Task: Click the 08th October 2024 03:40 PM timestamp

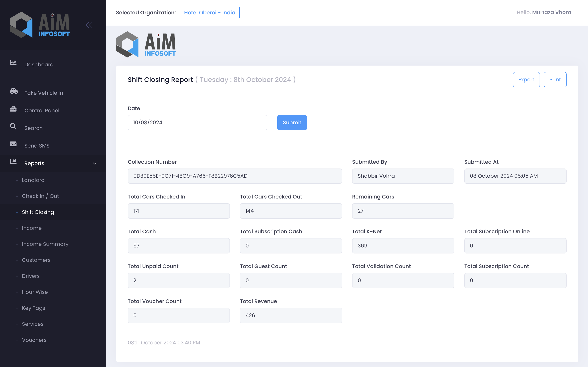Action: (x=164, y=343)
